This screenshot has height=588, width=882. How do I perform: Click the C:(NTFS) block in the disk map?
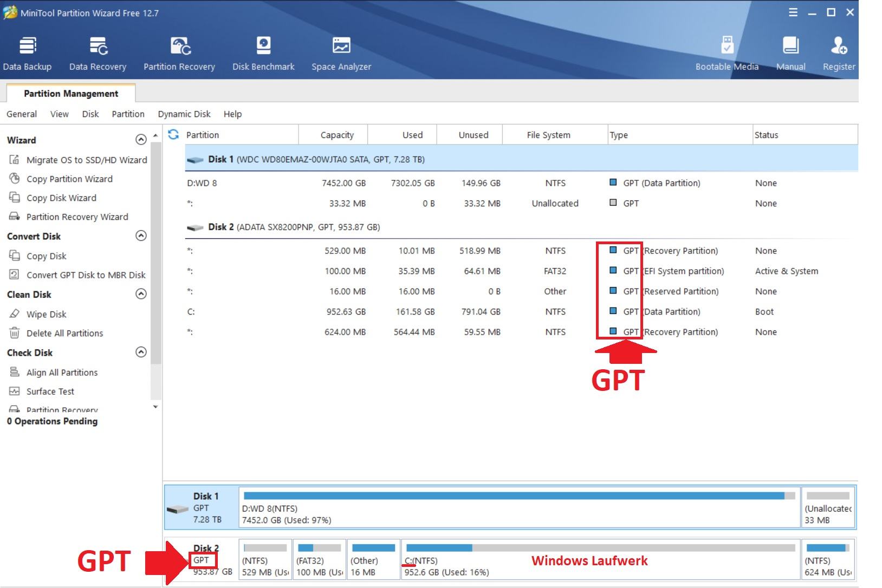[x=601, y=559]
